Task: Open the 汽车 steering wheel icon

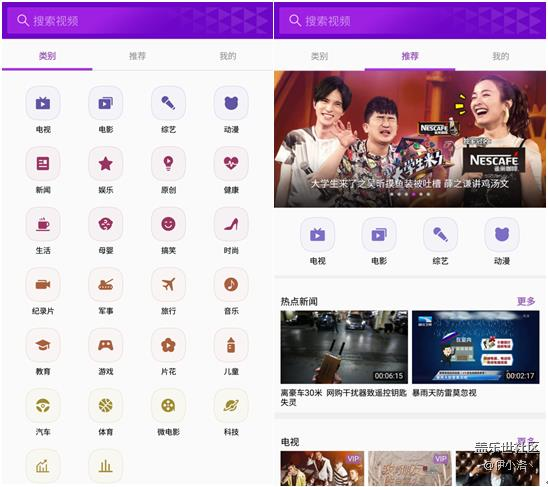Action: (43, 406)
